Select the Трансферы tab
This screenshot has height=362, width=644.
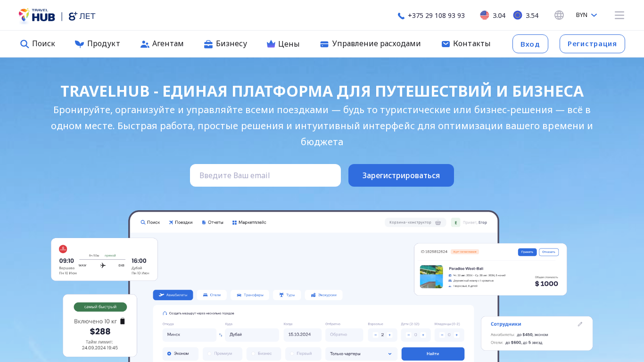[250, 295]
